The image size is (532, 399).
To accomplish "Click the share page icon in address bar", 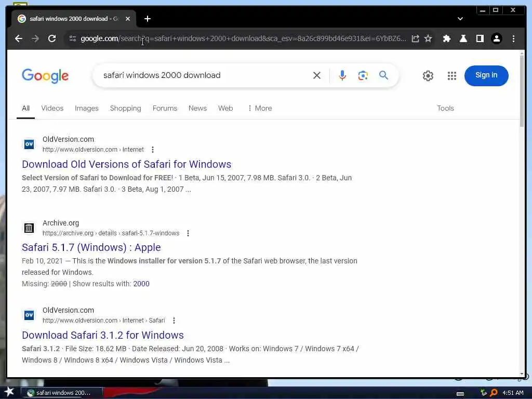I will pos(415,38).
